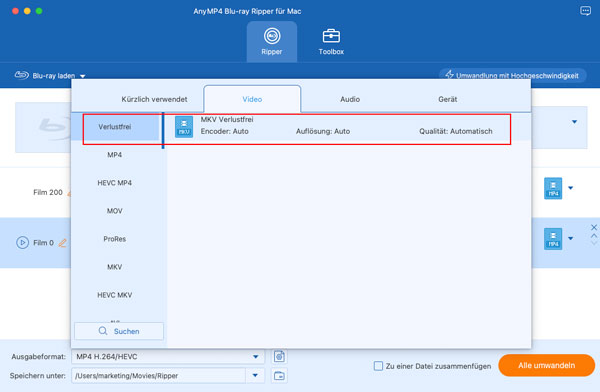Select the HEVC MP4 format category
Image resolution: width=600 pixels, height=392 pixels.
click(x=115, y=183)
